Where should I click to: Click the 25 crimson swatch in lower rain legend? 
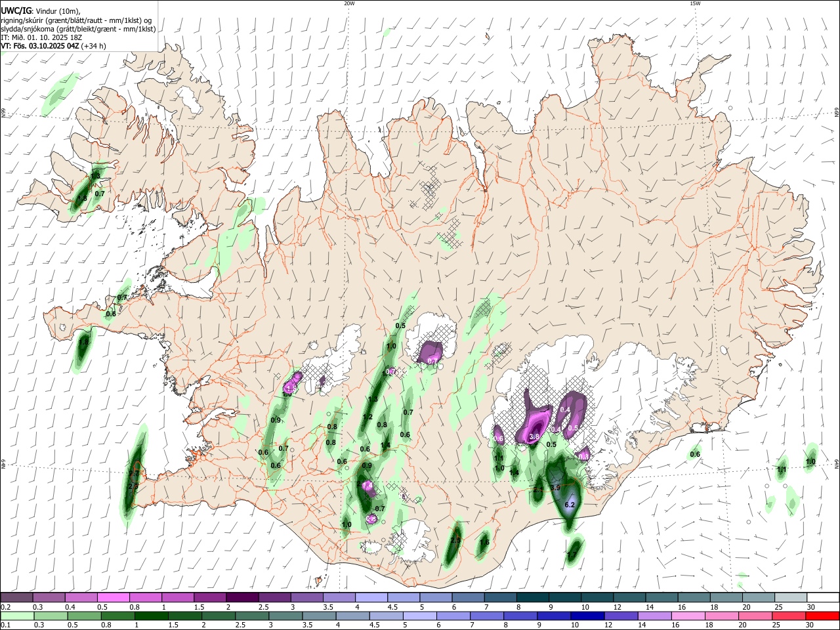(x=789, y=616)
